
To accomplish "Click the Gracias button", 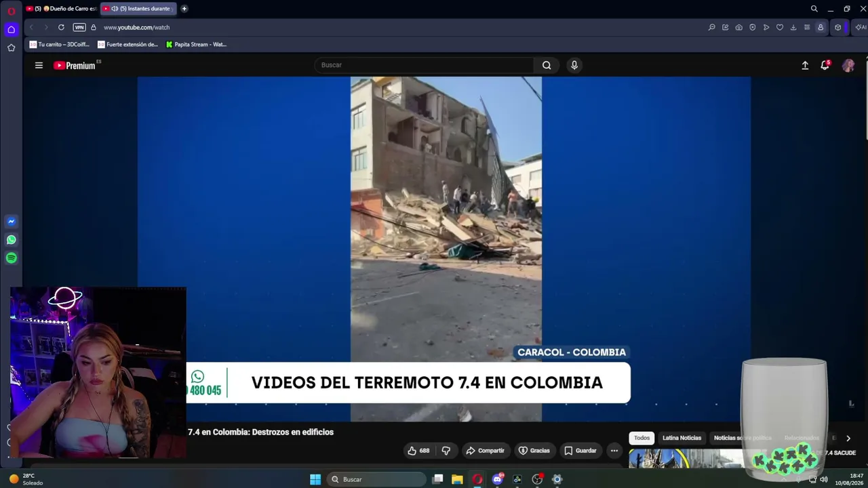I will point(534,451).
